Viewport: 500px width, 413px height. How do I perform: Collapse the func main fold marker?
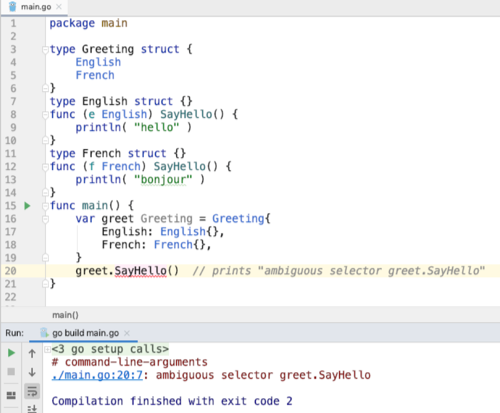45,206
